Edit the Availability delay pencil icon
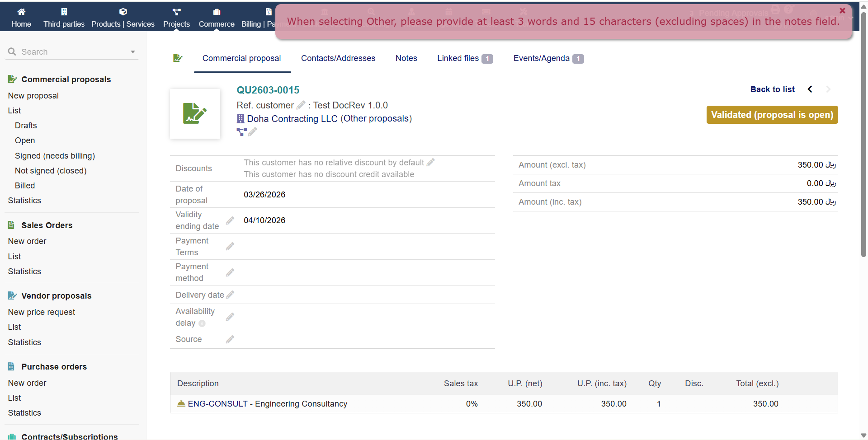 coord(230,317)
